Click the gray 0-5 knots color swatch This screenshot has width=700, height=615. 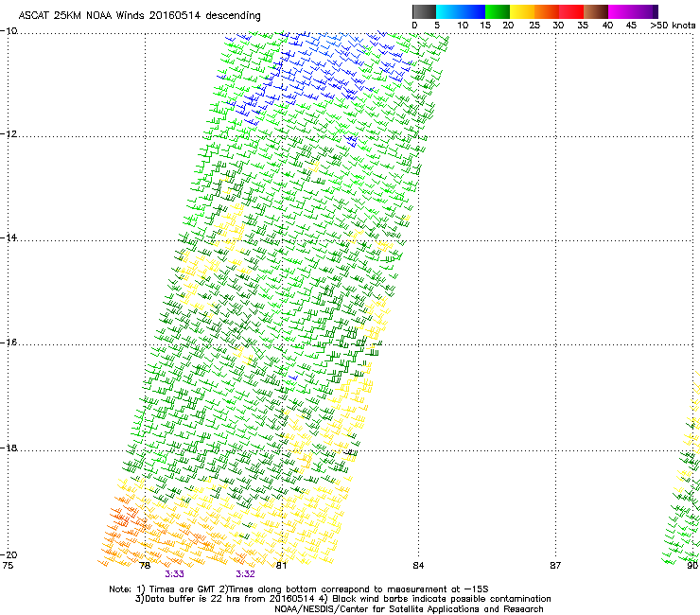(x=424, y=11)
